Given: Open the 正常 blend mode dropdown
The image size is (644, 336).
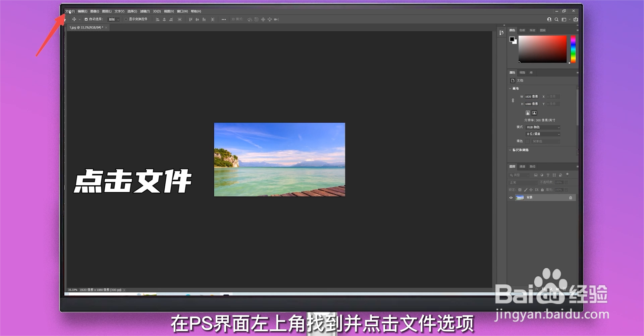Looking at the screenshot, I should (x=523, y=183).
